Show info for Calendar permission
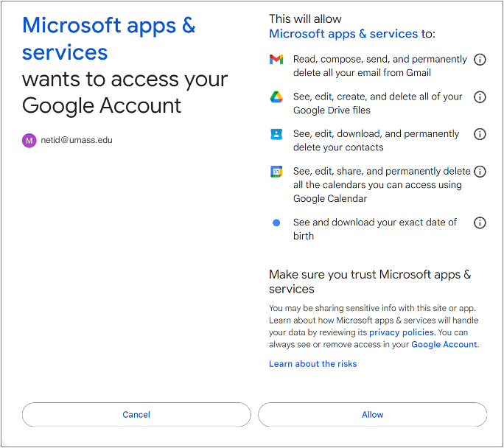 click(x=480, y=172)
